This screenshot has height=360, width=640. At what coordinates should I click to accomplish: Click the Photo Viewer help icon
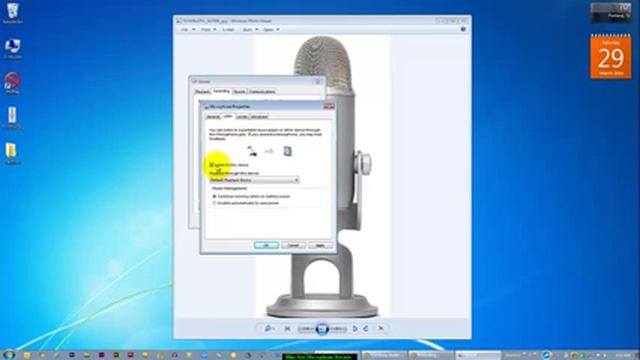pos(463,29)
